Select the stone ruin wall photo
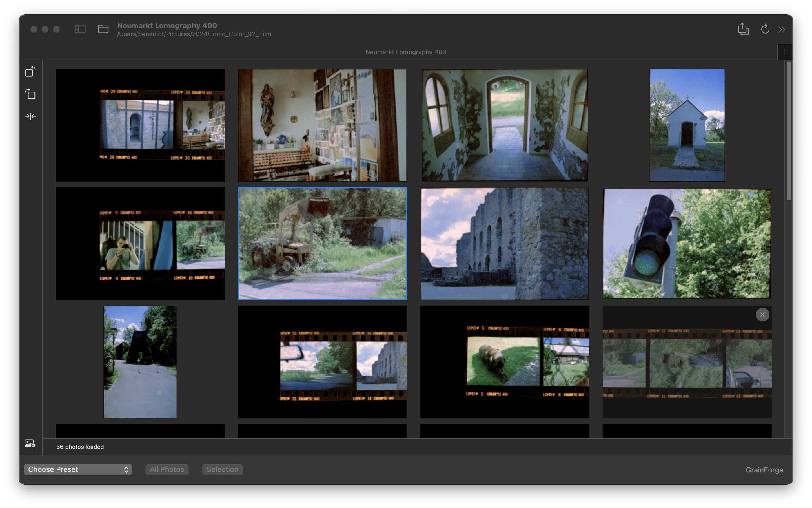This screenshot has height=508, width=812. coord(504,244)
